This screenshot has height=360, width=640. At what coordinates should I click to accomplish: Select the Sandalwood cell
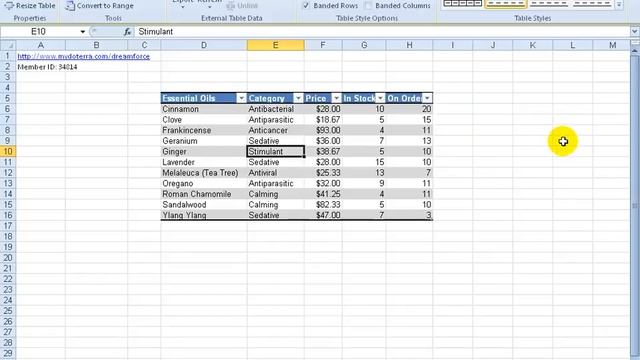point(204,204)
